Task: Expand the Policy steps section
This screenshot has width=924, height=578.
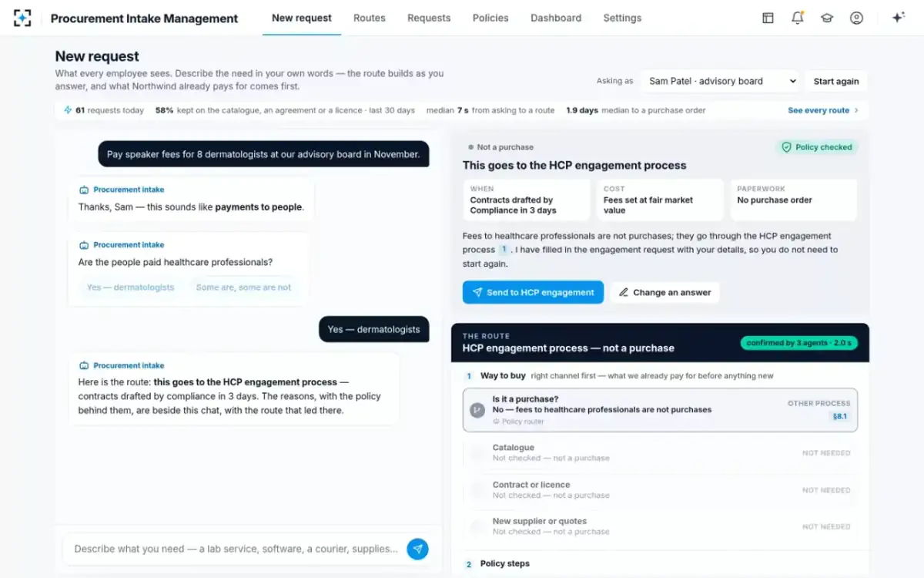Action: (504, 564)
